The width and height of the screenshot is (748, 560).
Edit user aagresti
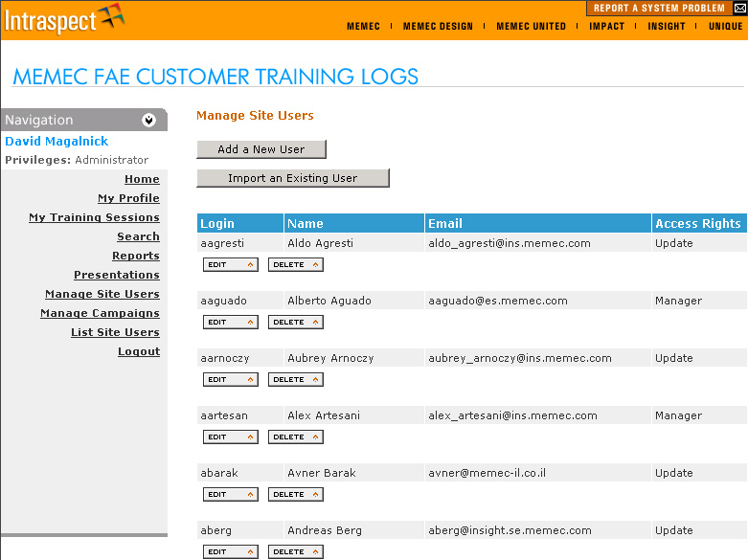pyautogui.click(x=231, y=265)
